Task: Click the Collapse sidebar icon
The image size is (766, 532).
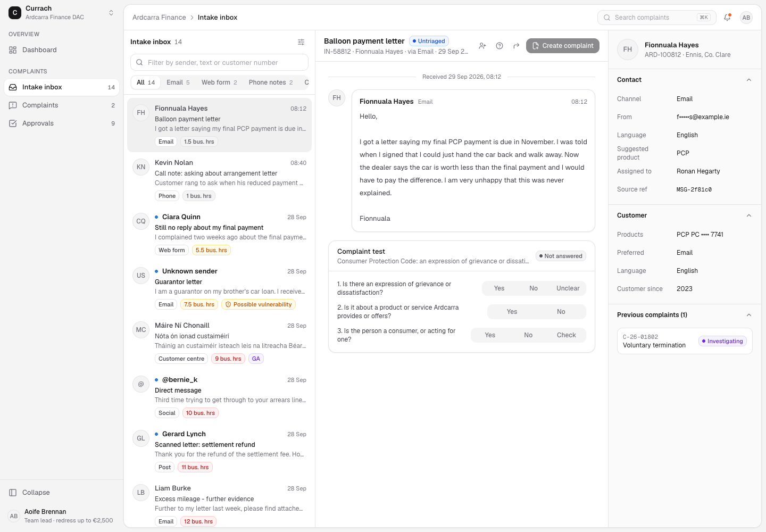Action: click(x=13, y=493)
